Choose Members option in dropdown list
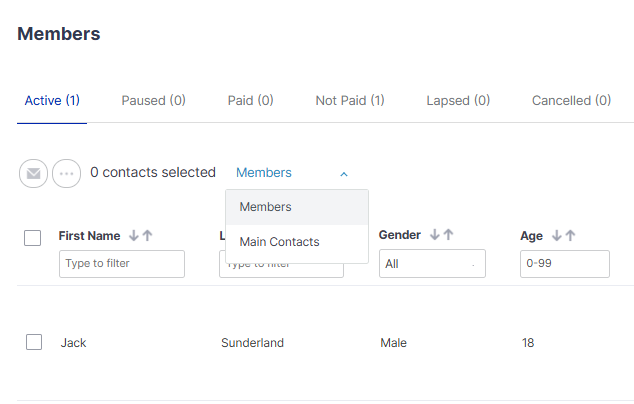Image resolution: width=634 pixels, height=404 pixels. click(266, 207)
